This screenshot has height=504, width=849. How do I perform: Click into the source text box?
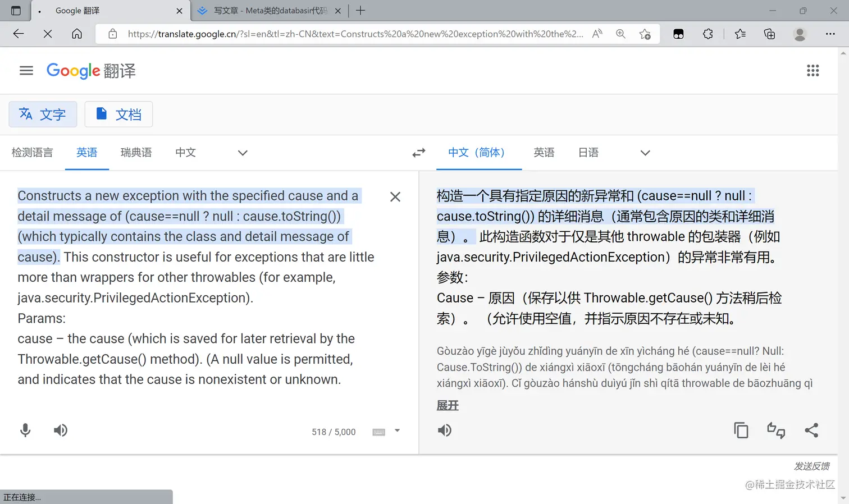[x=197, y=287]
